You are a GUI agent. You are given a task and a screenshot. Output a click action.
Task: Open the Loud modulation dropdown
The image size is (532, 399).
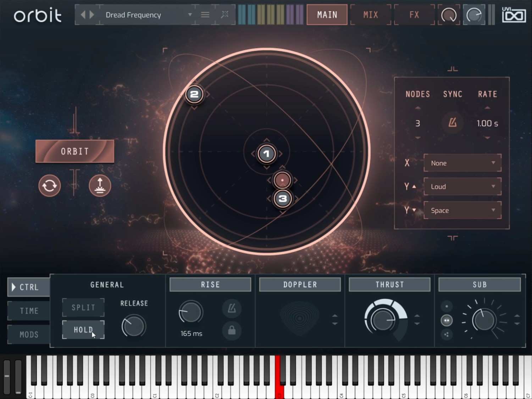tap(462, 187)
